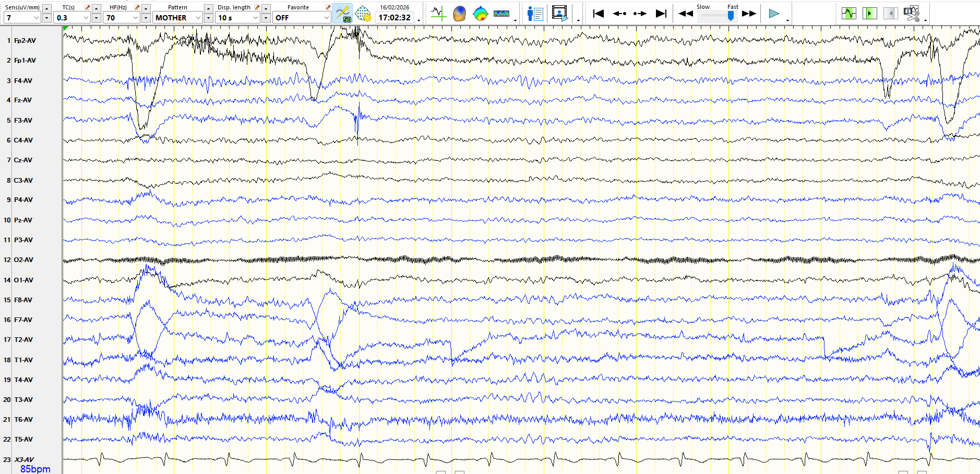Click the green next-event arrow icon
The width and height of the screenshot is (980, 474).
870,14
